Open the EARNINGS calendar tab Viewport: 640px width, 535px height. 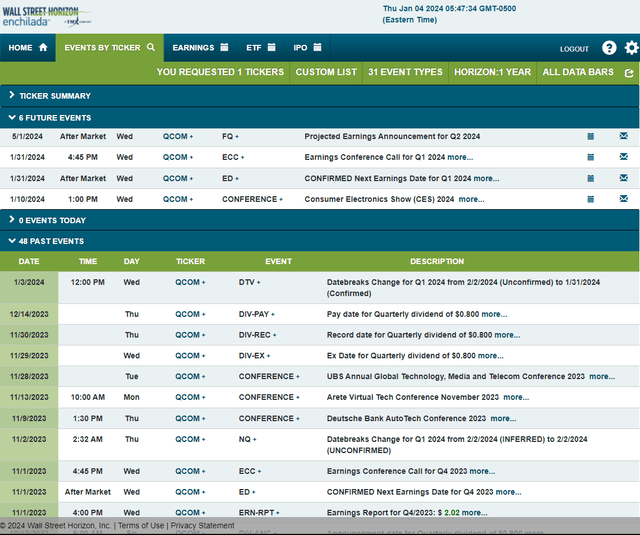click(x=200, y=48)
